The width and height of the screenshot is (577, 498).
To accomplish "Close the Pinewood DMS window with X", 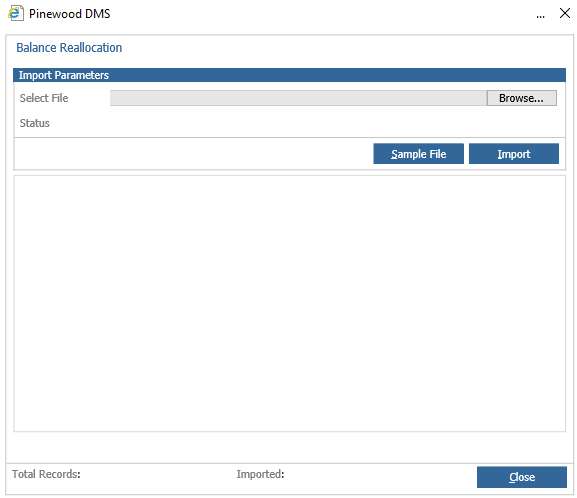I will 564,13.
